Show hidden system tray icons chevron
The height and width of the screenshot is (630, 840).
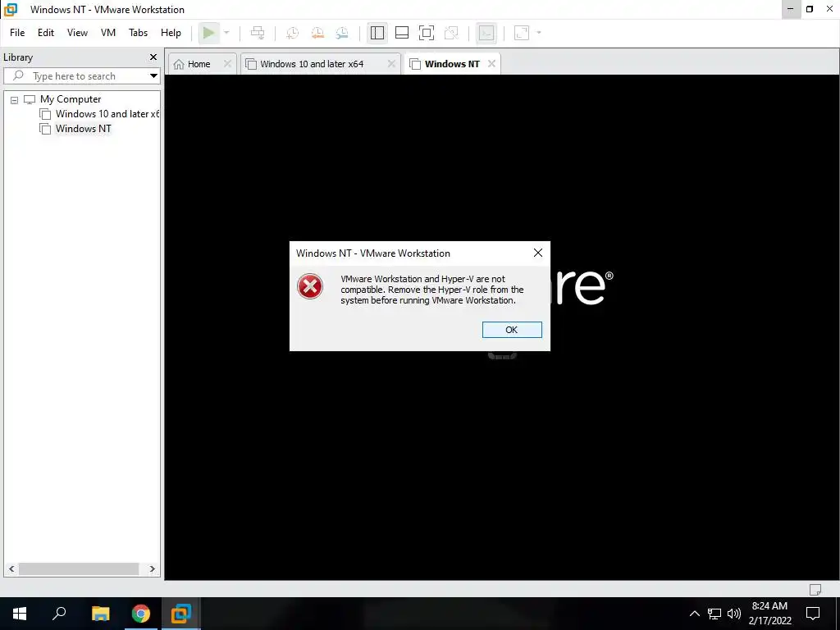coord(694,614)
